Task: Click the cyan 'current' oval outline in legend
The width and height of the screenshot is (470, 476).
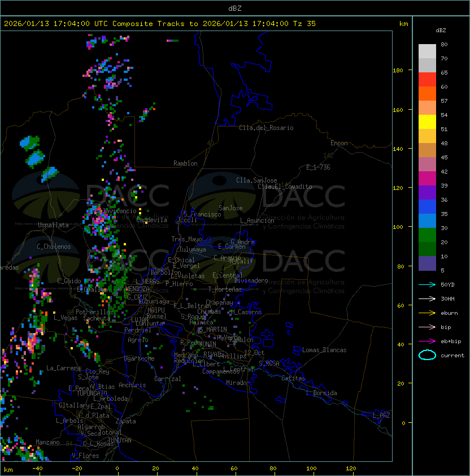Action: click(x=427, y=355)
